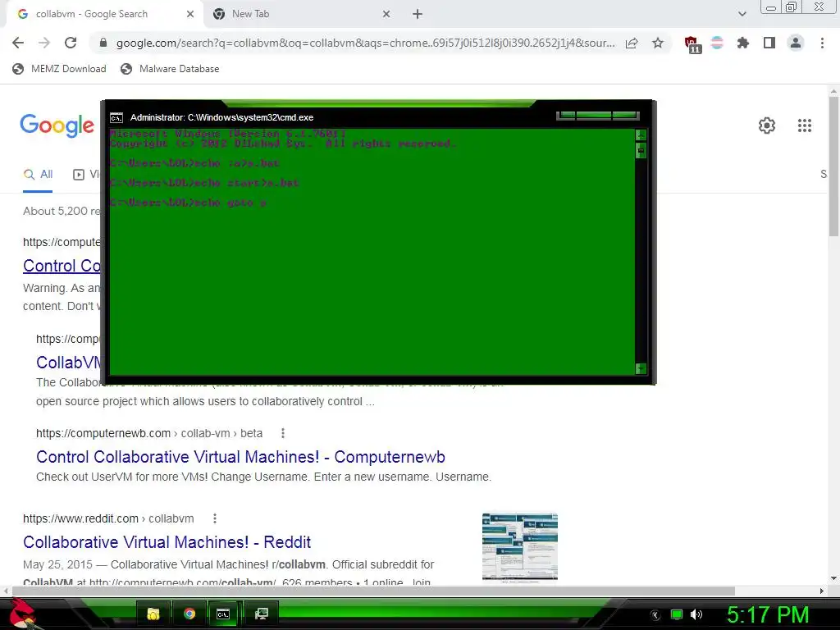Screen dimensions: 840x630
Task: Click the address bar URL
Action: point(365,43)
